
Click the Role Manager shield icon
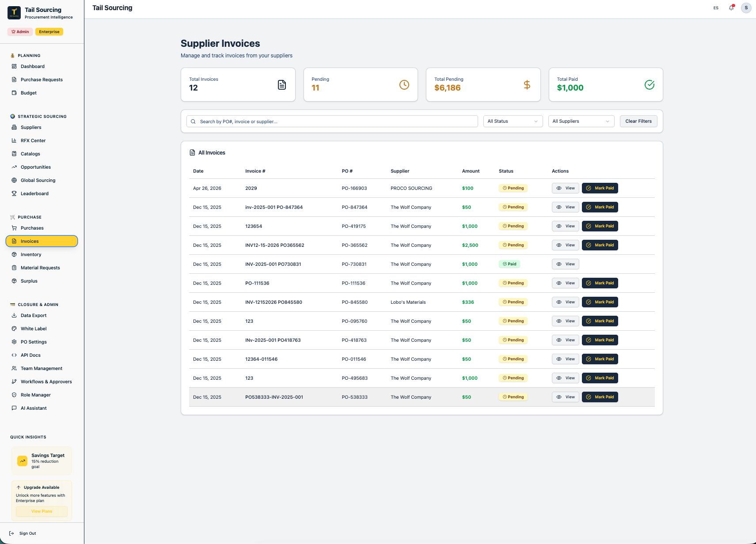pos(14,395)
